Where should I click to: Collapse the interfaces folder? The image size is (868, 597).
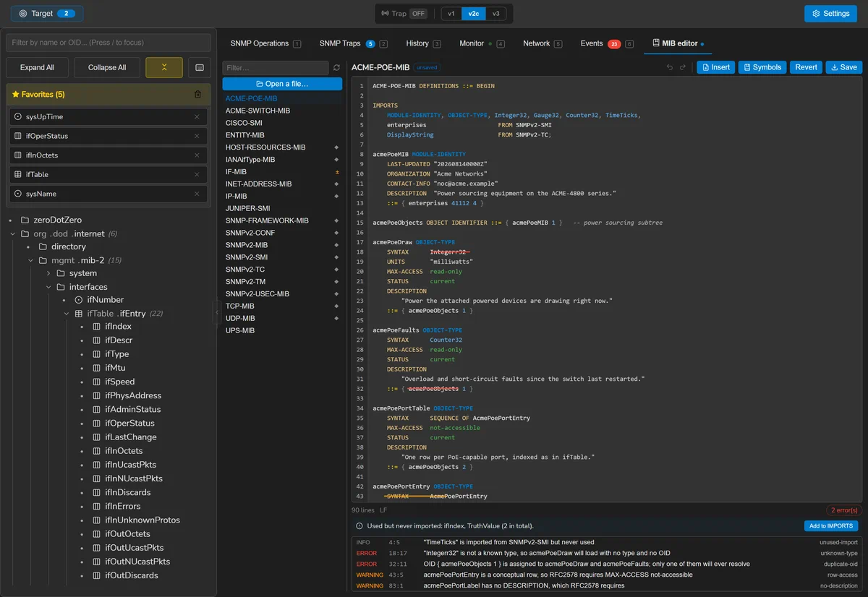click(x=48, y=287)
